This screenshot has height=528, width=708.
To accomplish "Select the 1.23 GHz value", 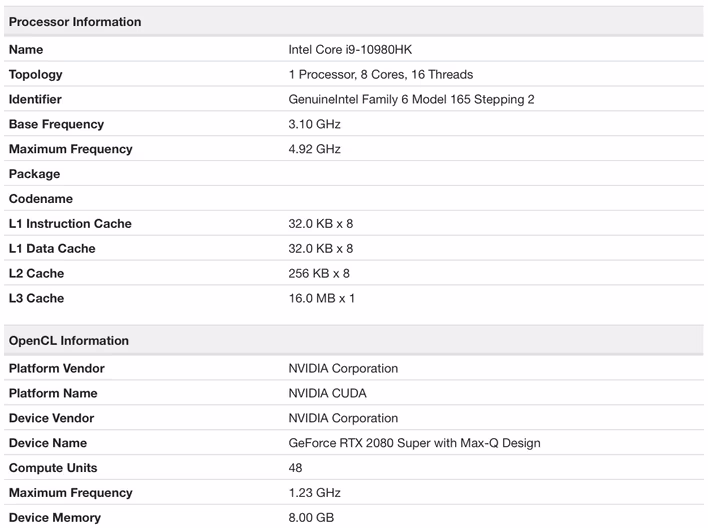I will 314,492.
